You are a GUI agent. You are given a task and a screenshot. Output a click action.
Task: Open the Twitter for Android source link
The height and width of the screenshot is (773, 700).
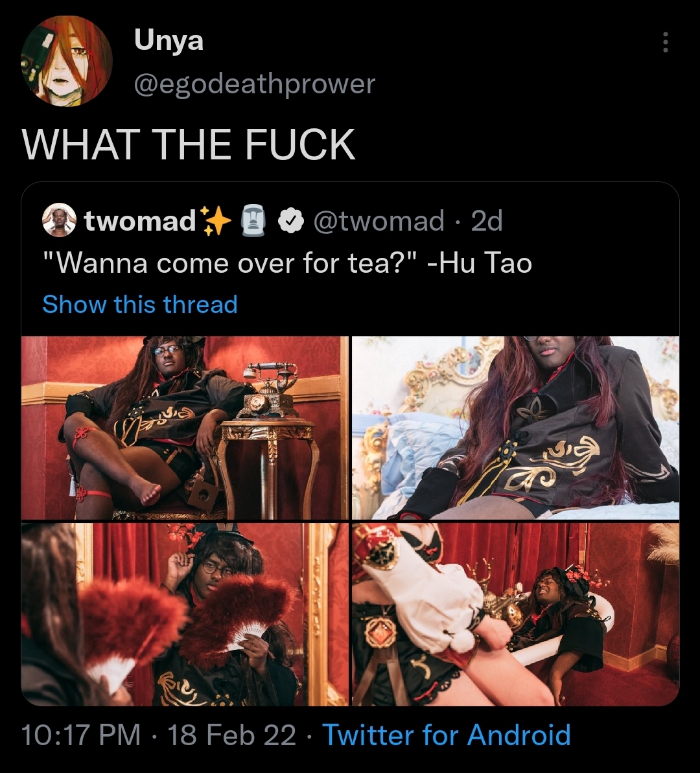coord(447,735)
